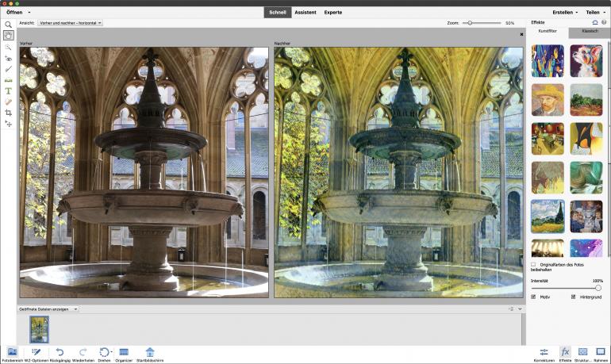The height and width of the screenshot is (364, 611).
Task: Switch to the Klassisch effects tab
Action: (590, 31)
